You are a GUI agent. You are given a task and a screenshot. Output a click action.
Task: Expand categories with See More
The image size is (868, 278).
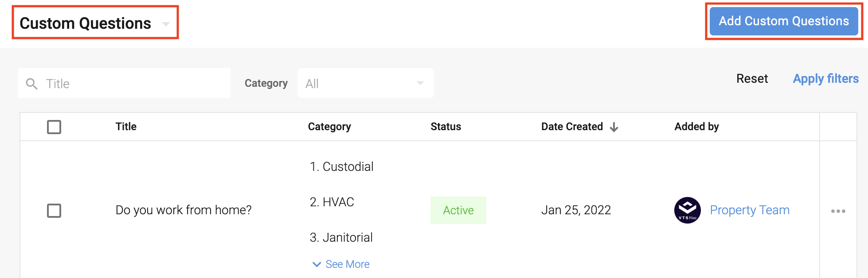tap(348, 264)
